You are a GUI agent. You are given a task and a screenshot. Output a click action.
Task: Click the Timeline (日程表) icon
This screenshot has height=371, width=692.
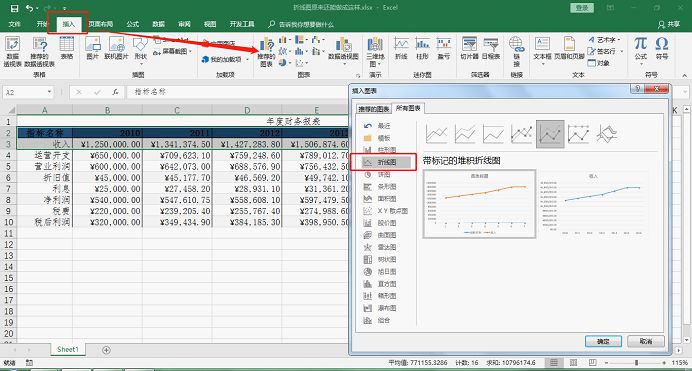(490, 48)
